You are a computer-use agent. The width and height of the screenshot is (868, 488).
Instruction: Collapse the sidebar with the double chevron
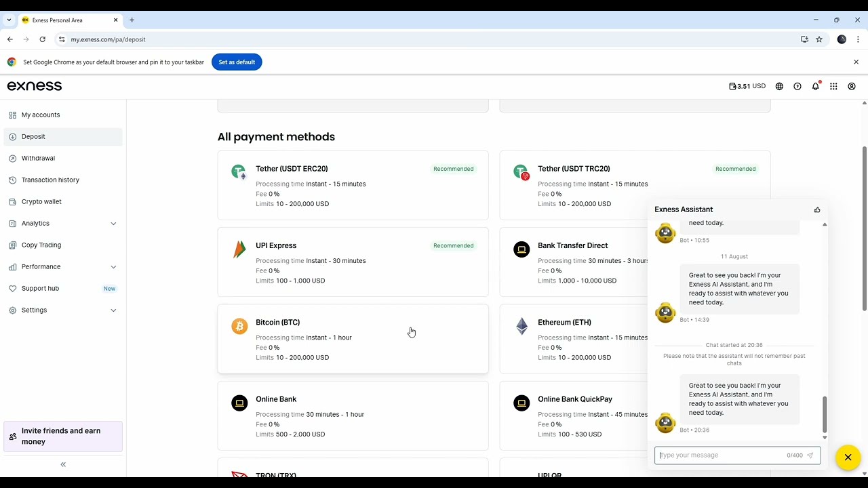[63, 465]
